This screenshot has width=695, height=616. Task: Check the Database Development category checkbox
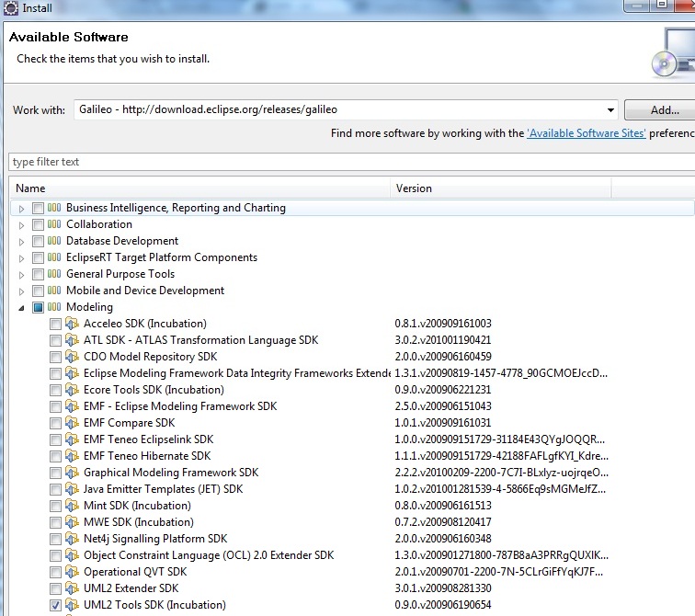(x=38, y=242)
